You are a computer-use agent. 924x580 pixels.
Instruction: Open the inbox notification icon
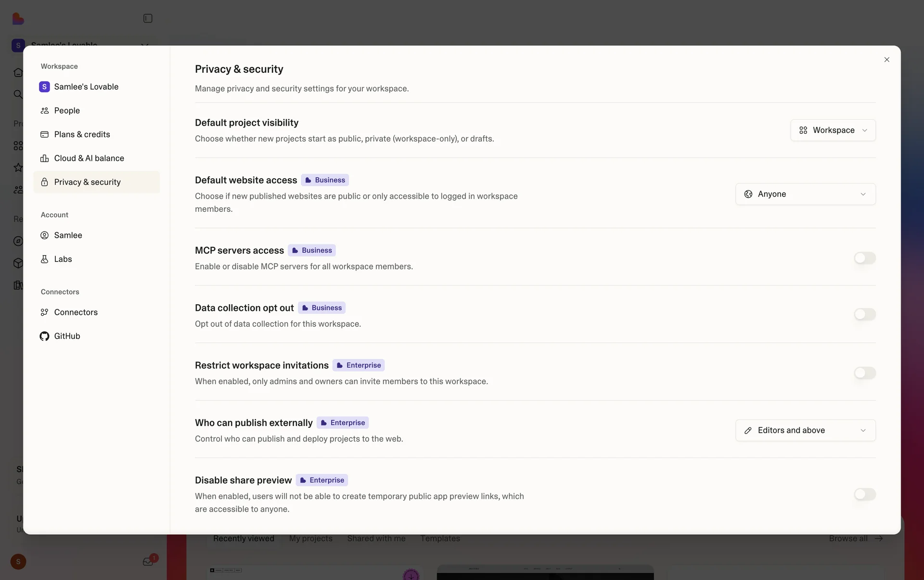pyautogui.click(x=148, y=561)
